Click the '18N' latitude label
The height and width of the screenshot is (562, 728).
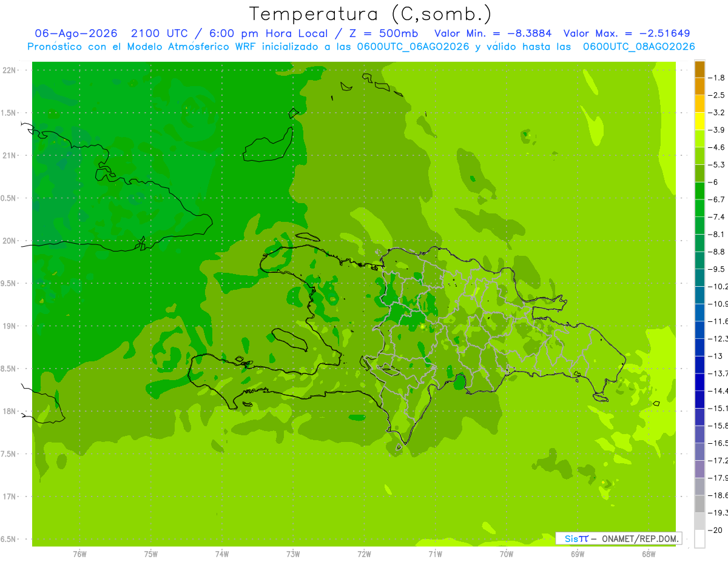pyautogui.click(x=8, y=412)
